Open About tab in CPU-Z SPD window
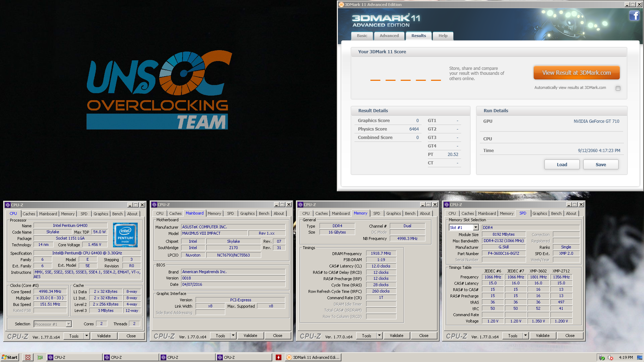644x362 pixels. click(x=571, y=213)
